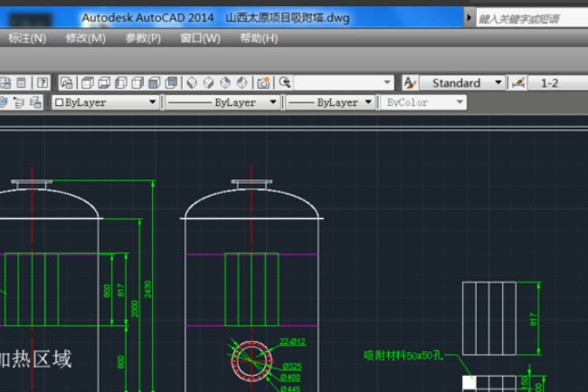The width and height of the screenshot is (588, 392).
Task: Click the Create Camera icon
Action: coord(263,83)
